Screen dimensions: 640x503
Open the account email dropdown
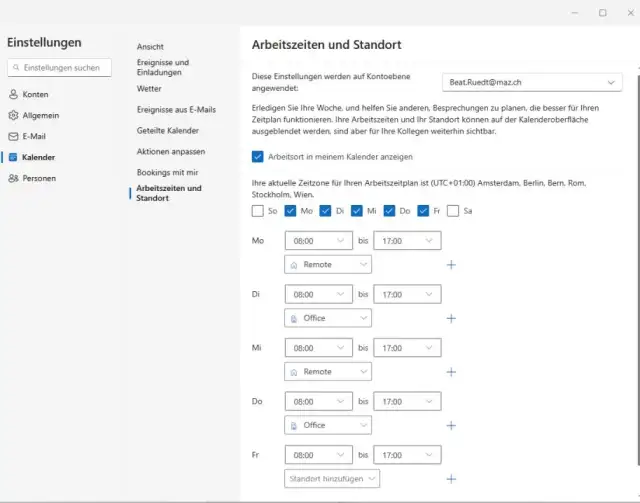pos(531,82)
